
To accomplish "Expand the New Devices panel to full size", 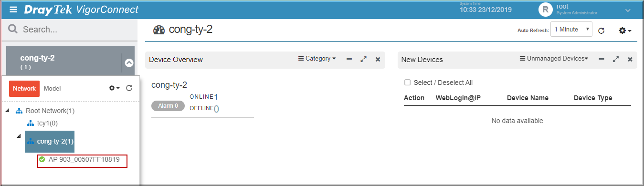I will click(616, 59).
